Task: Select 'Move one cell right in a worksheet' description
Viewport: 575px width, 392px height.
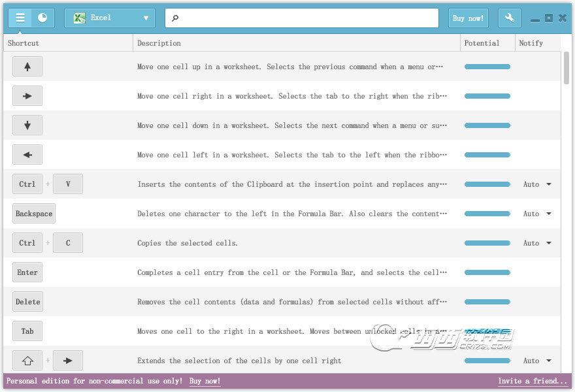Action: click(292, 96)
